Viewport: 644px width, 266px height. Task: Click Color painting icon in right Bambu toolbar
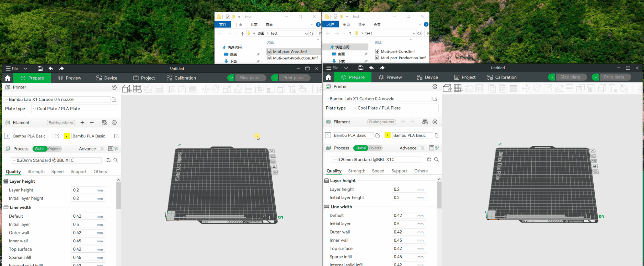624,88
